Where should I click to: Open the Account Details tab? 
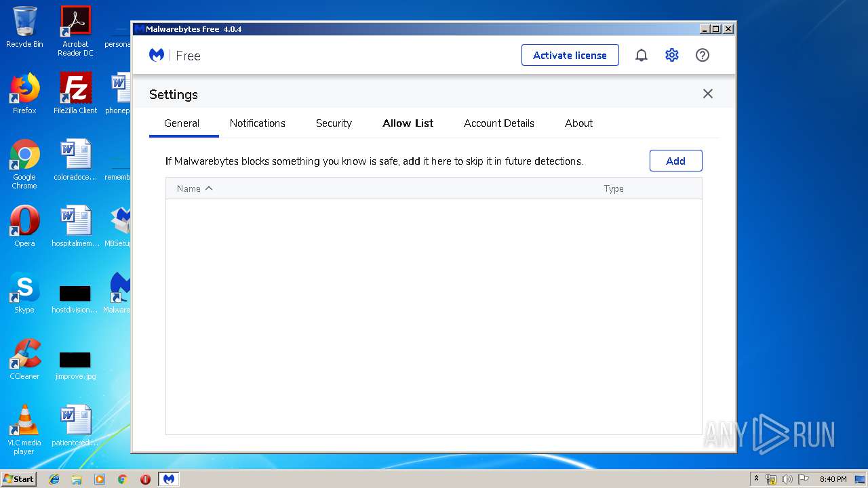click(x=499, y=123)
